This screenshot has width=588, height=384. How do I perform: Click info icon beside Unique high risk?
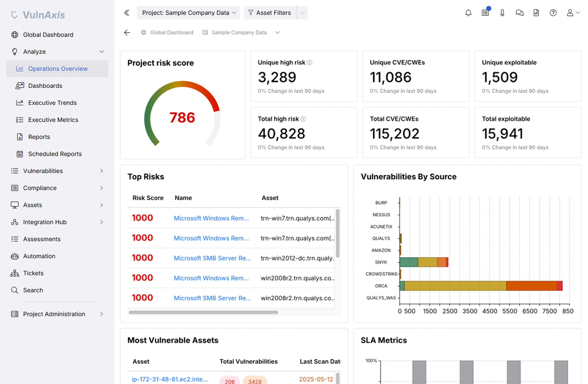[x=310, y=63]
